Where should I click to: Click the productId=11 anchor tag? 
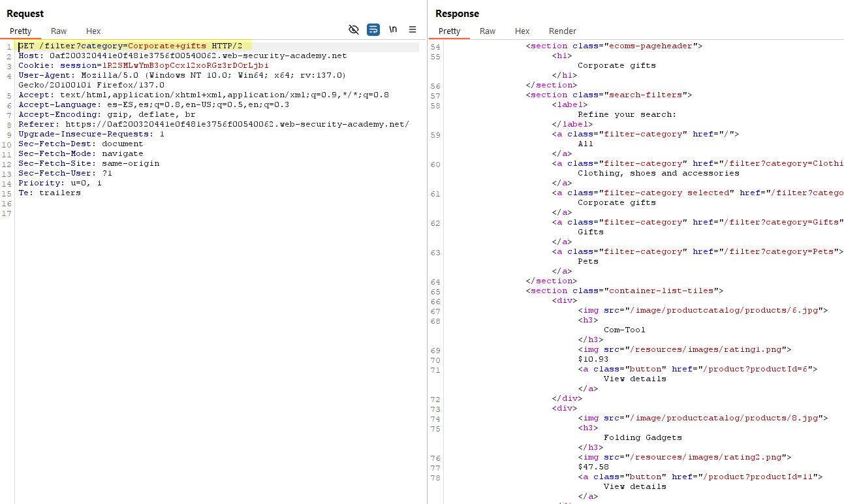[x=700, y=477]
